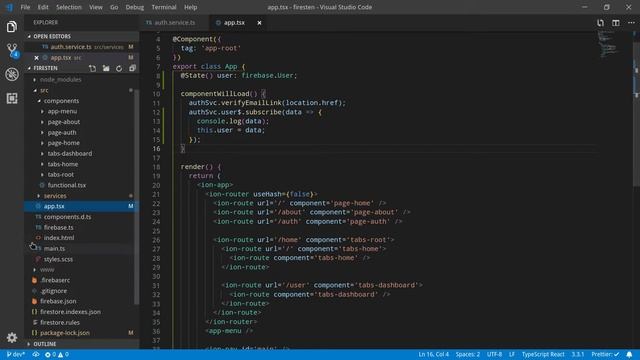Click the New File icon in FIRESTEN header

click(93, 68)
